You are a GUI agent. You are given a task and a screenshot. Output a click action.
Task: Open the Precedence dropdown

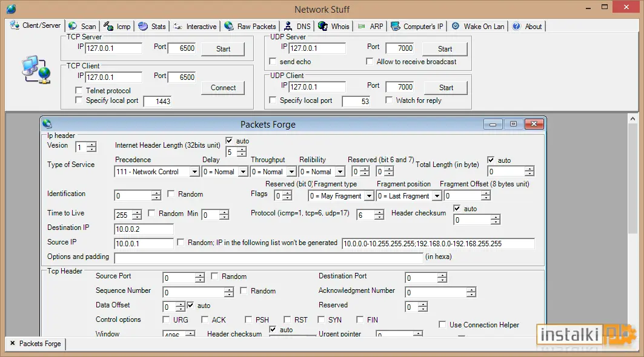[x=194, y=171]
